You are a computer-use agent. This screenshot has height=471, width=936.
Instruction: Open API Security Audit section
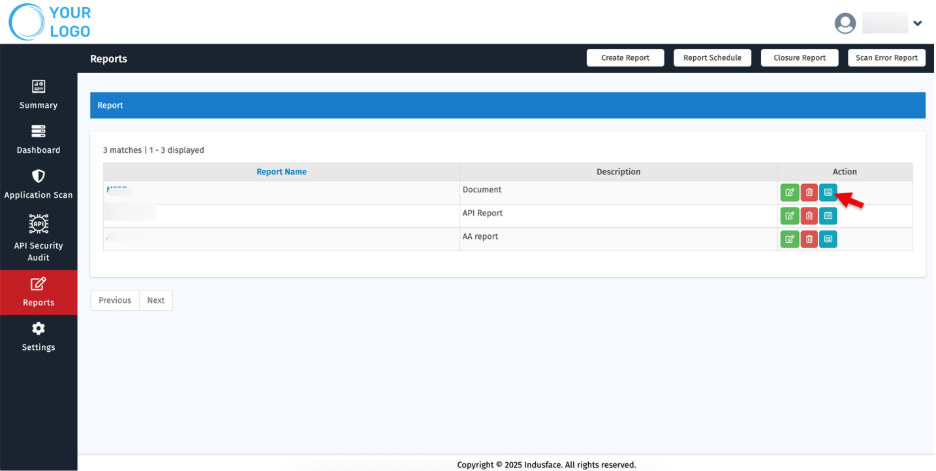[x=38, y=238]
